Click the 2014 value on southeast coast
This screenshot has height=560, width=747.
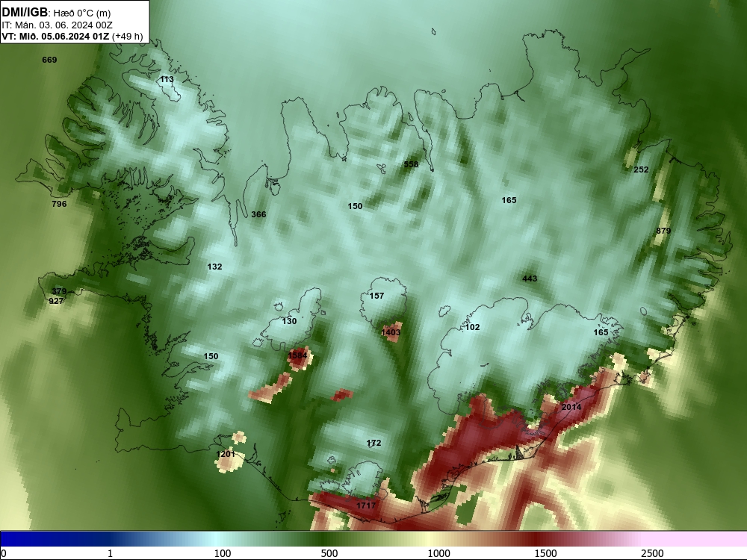click(571, 408)
